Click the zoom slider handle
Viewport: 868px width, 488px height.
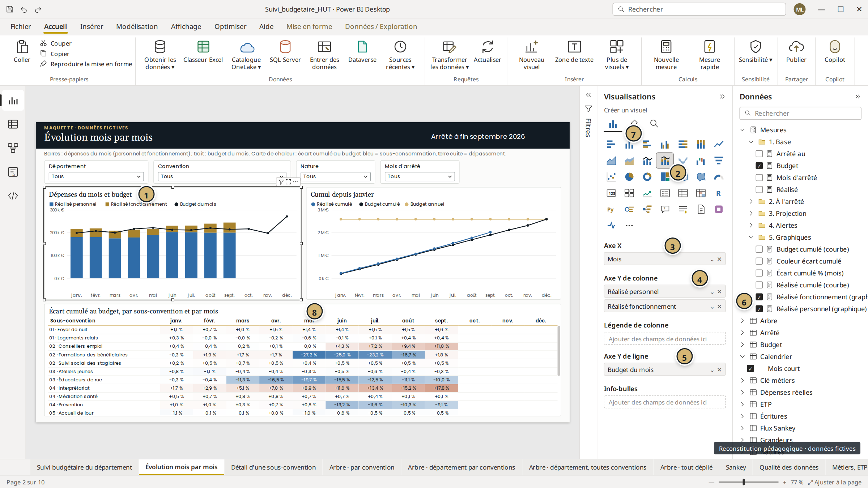(x=744, y=482)
